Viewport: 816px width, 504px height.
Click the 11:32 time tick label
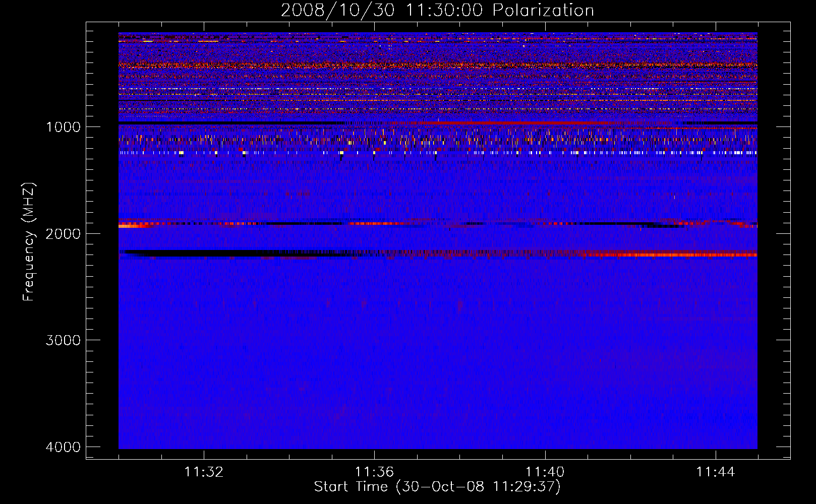click(204, 472)
